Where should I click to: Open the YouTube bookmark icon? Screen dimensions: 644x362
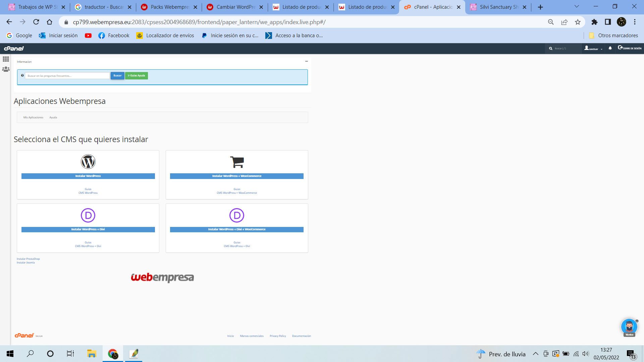pyautogui.click(x=88, y=36)
